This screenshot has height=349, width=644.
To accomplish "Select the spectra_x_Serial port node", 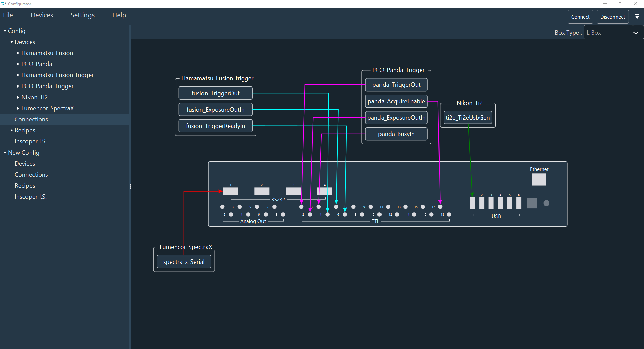I will [x=184, y=262].
